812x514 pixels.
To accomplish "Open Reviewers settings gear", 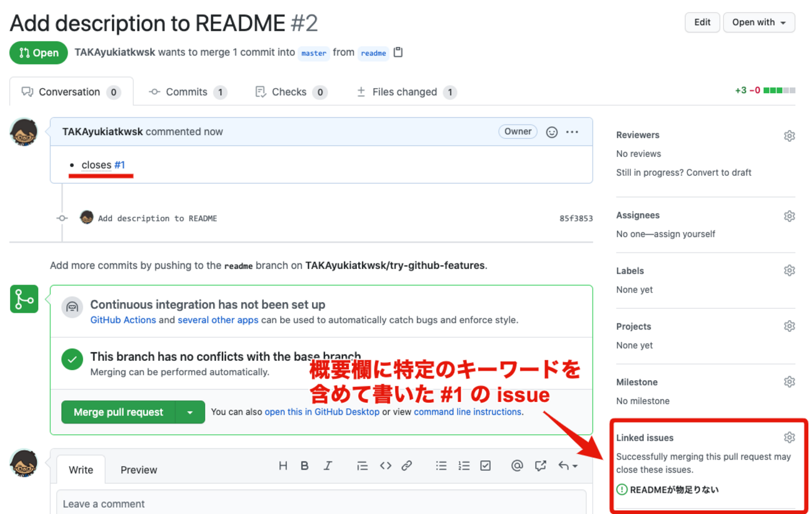I will click(789, 136).
